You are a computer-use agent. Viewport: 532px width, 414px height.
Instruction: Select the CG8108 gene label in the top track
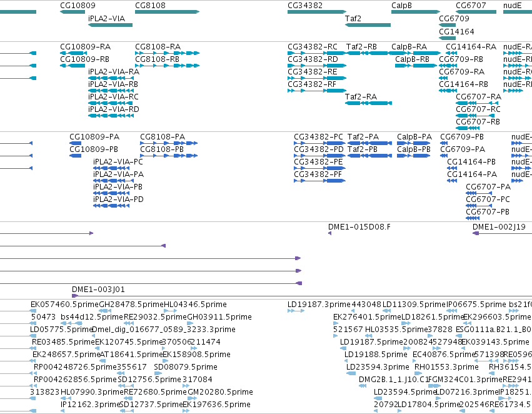pos(150,6)
